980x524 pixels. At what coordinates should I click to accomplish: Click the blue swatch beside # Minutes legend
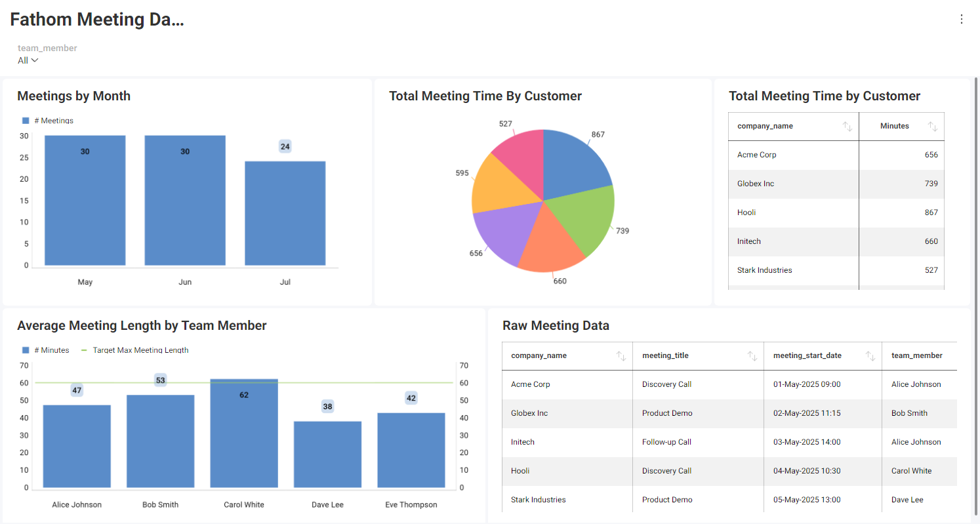tap(25, 350)
